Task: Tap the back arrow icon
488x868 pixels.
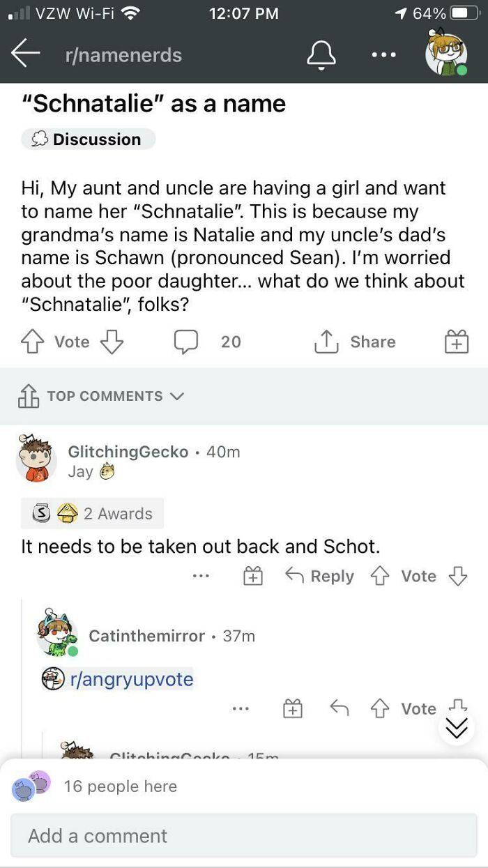Action: coord(26,54)
